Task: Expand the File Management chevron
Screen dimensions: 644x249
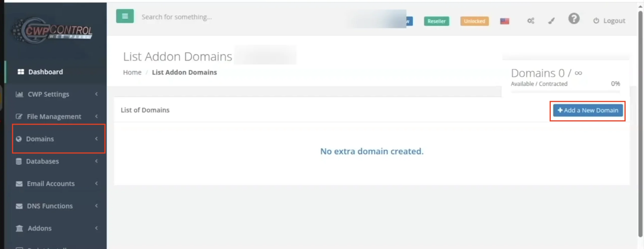Action: point(96,116)
